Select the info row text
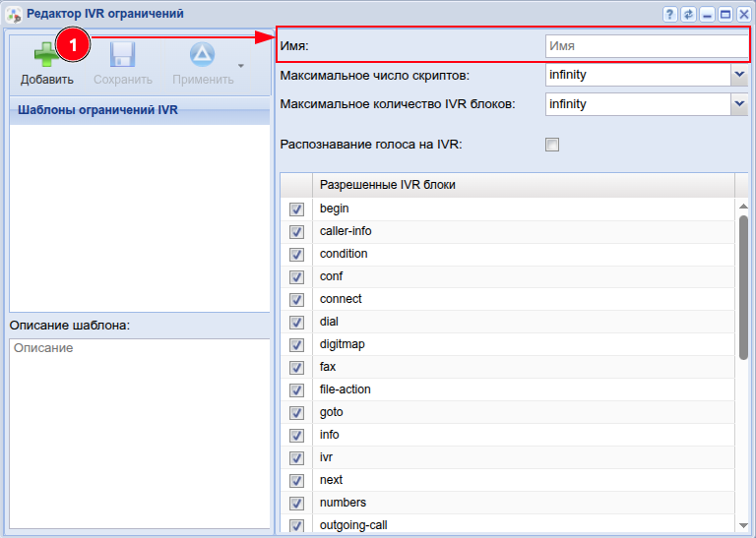 click(330, 435)
